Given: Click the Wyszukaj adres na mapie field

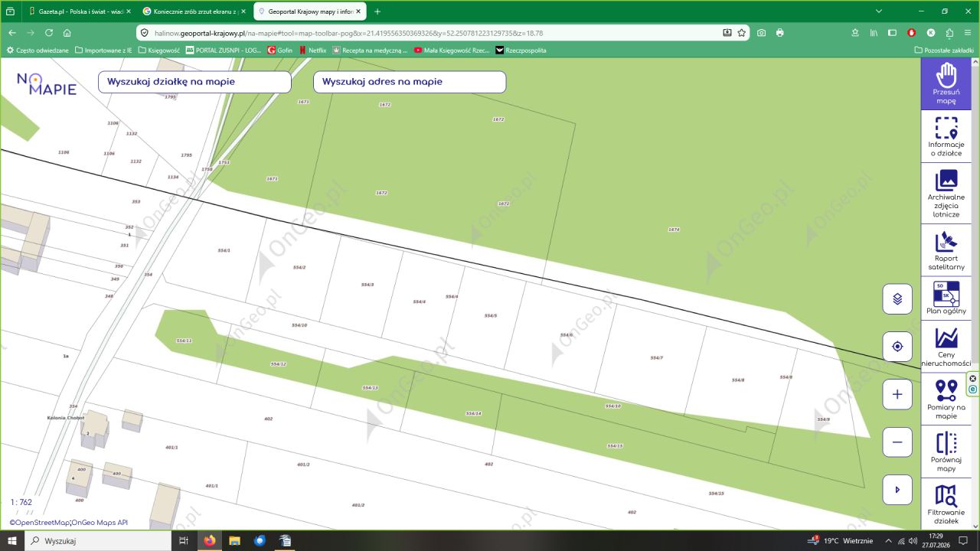Looking at the screenshot, I should [x=410, y=82].
